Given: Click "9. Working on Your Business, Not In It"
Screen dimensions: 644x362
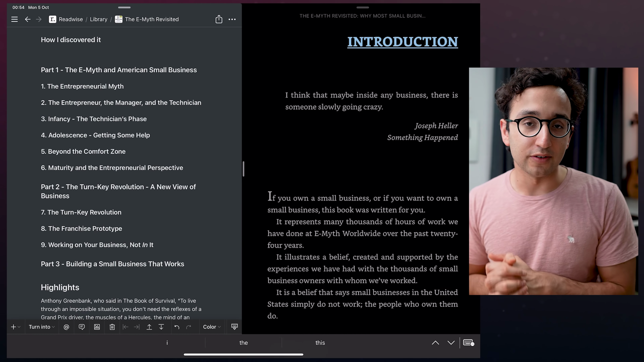Looking at the screenshot, I should click(97, 245).
